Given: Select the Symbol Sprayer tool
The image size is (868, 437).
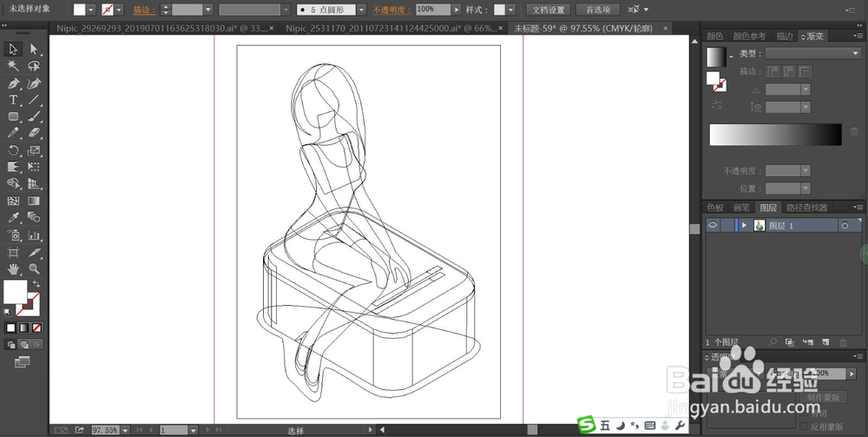Looking at the screenshot, I should 13,235.
